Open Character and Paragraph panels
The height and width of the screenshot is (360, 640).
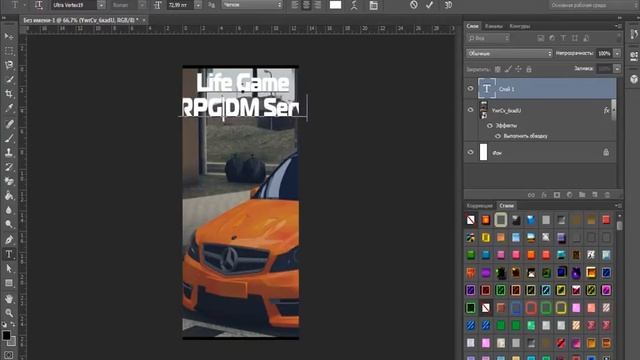[373, 5]
